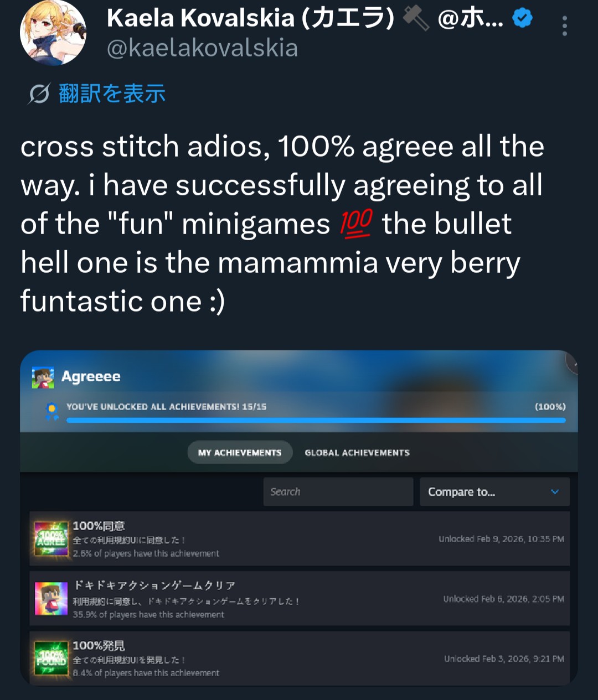Click the Agreeee game icon
The image size is (598, 700).
tap(43, 377)
